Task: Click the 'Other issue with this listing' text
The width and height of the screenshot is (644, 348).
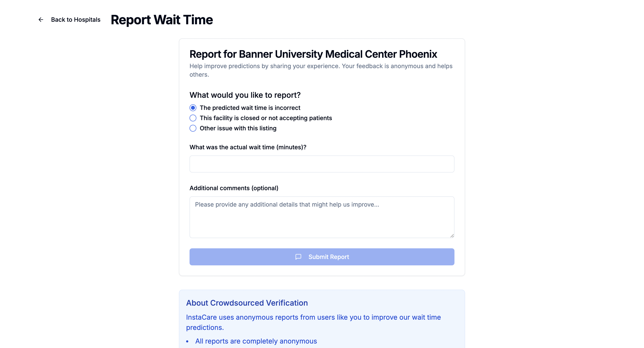Action: (x=238, y=128)
